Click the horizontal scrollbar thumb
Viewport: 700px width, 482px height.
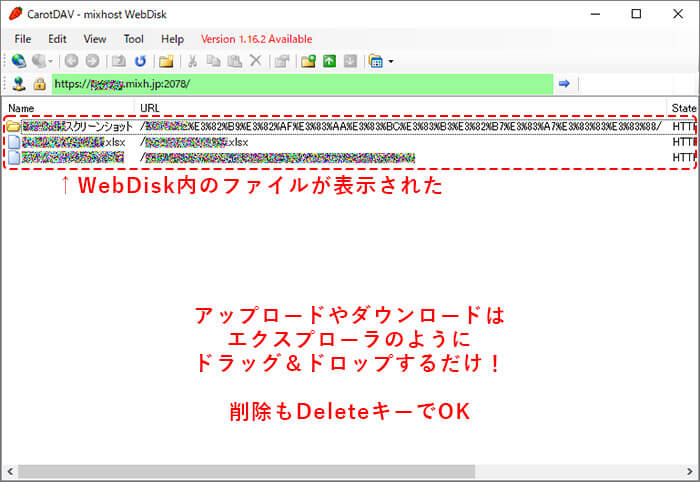coord(246,471)
